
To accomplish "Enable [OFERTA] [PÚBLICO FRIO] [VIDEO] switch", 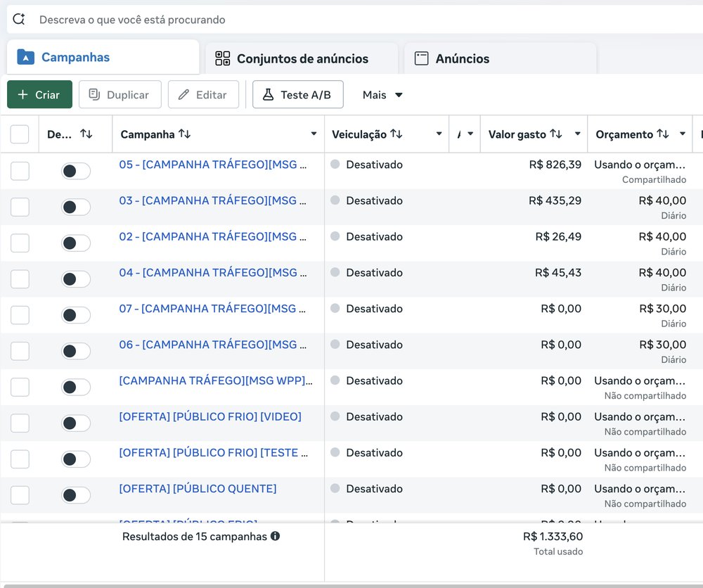I will [x=76, y=423].
